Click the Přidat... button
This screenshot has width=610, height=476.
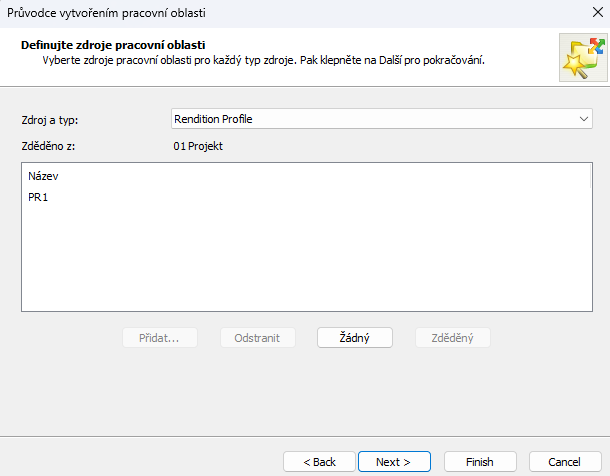tap(159, 338)
